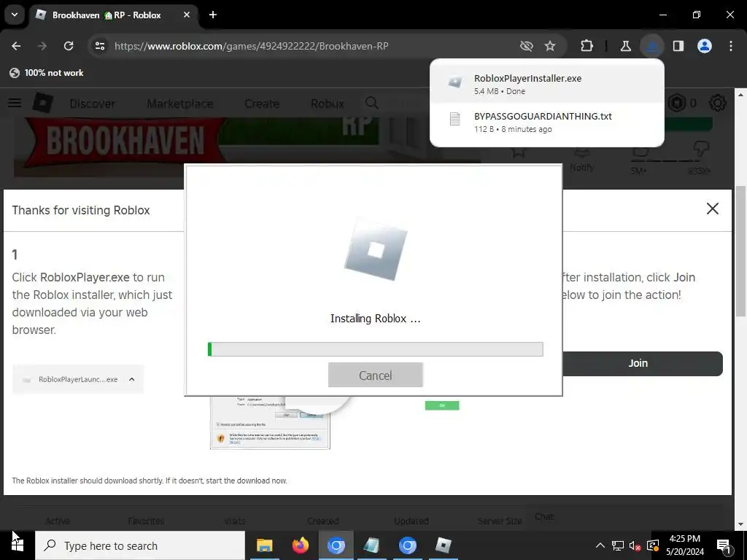Viewport: 747px width, 560px height.
Task: Cancel the Roblox installation
Action: click(x=376, y=376)
